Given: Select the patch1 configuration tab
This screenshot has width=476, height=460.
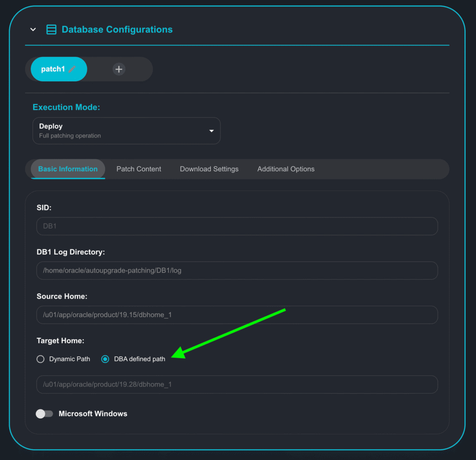Looking at the screenshot, I should point(53,69).
